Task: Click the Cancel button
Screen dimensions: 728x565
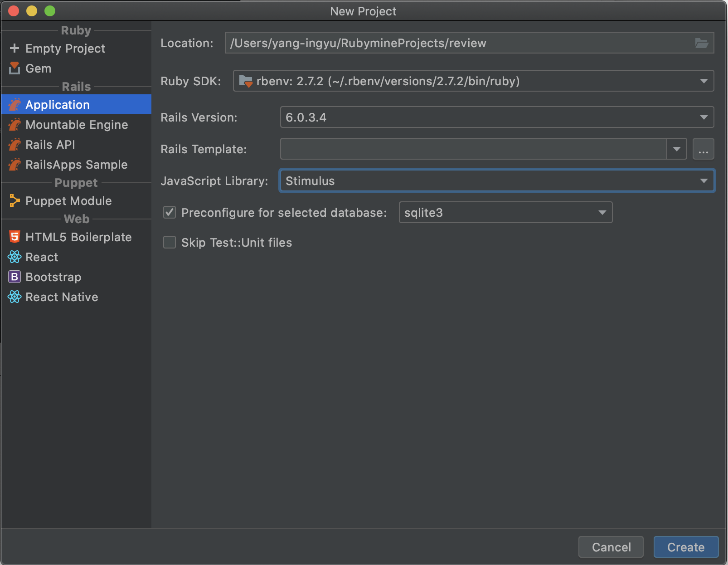Action: click(611, 547)
